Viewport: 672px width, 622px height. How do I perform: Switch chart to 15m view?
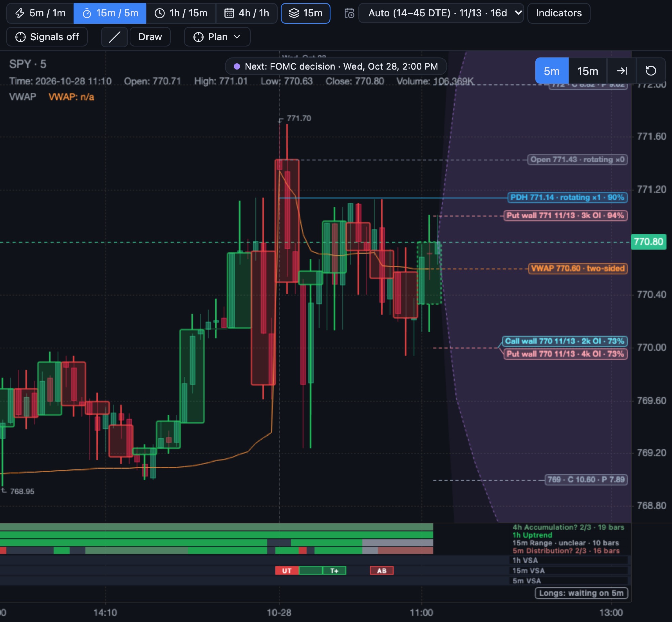click(x=588, y=71)
